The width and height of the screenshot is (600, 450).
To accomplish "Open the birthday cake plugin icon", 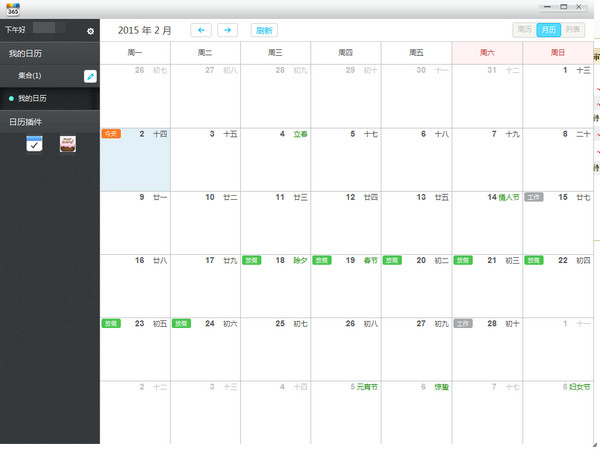I will 68,144.
